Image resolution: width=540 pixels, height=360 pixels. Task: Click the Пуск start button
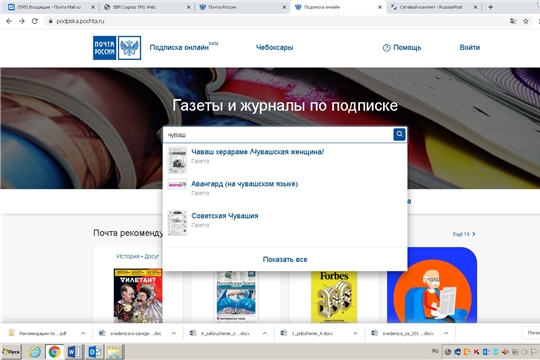coord(11,352)
